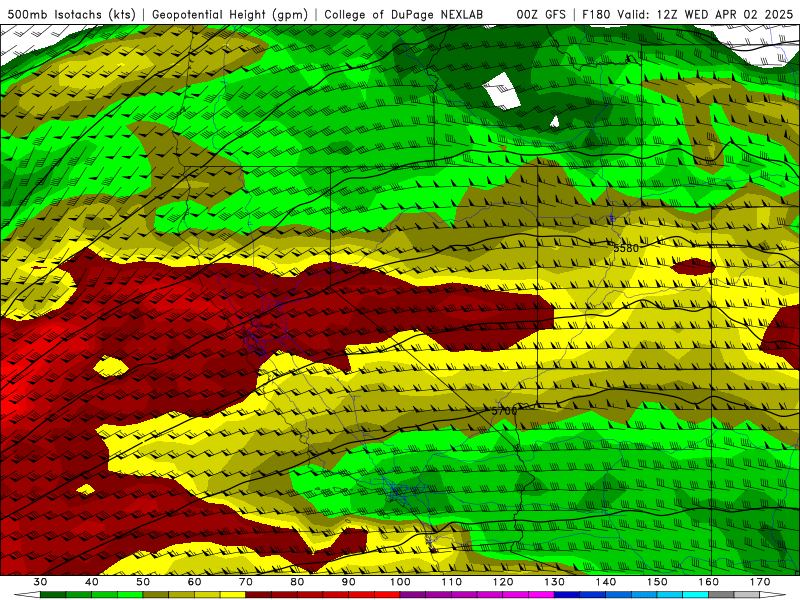This screenshot has width=800, height=600.
Task: Click the 'F180' forecast hour text
Action: pos(595,15)
